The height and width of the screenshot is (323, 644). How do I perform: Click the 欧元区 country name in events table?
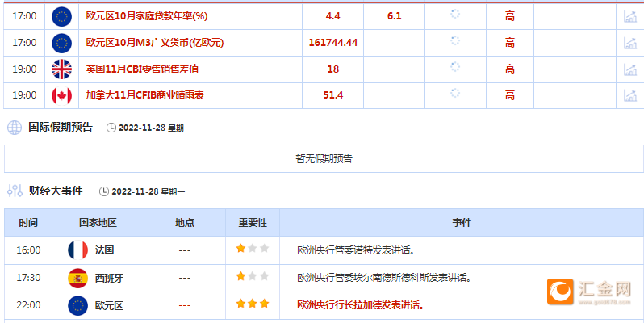click(109, 306)
